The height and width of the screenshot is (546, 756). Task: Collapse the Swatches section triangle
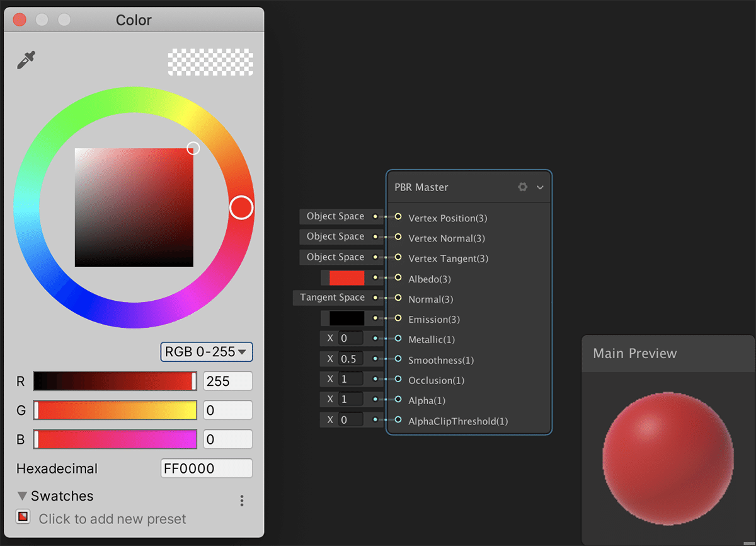(23, 496)
